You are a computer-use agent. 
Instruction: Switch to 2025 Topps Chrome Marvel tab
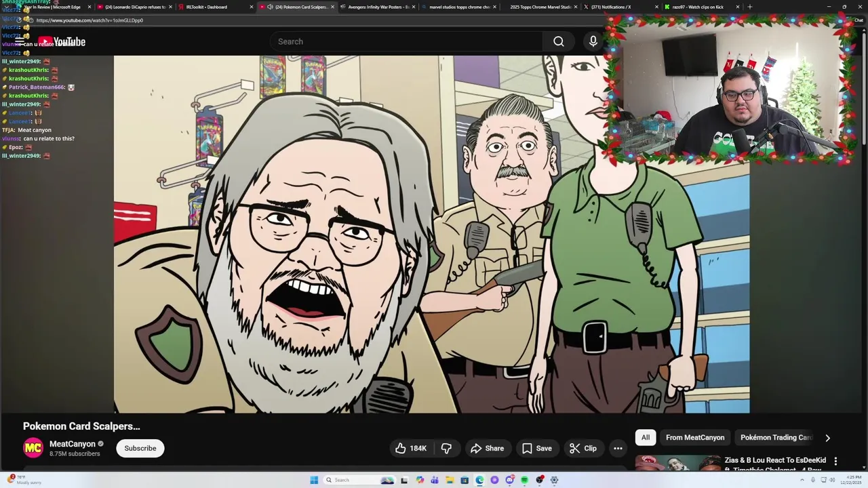[540, 7]
